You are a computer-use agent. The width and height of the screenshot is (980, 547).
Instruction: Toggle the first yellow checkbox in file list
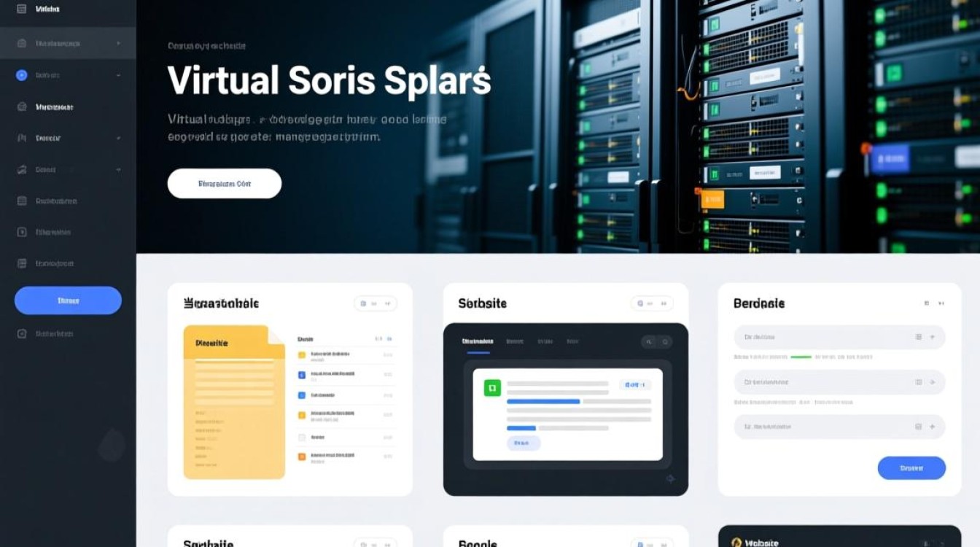point(302,355)
